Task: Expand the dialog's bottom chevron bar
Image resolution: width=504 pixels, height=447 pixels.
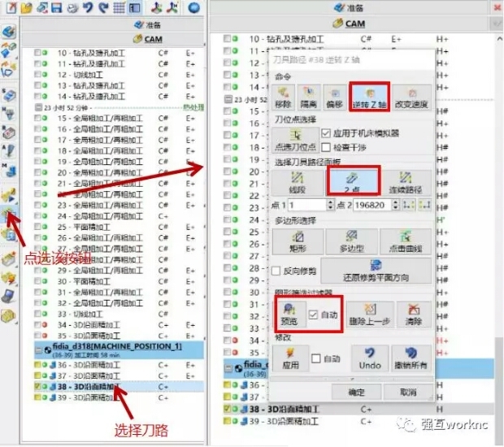Action: pos(352,380)
